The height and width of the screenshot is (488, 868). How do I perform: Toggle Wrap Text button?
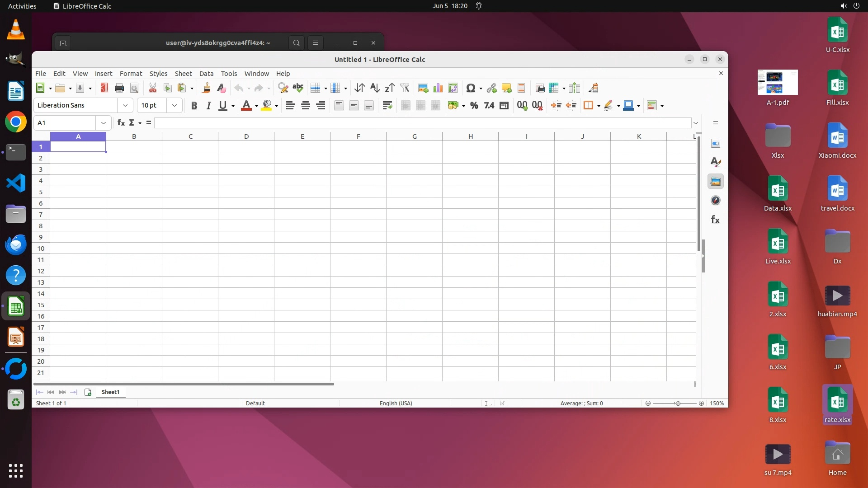[387, 106]
